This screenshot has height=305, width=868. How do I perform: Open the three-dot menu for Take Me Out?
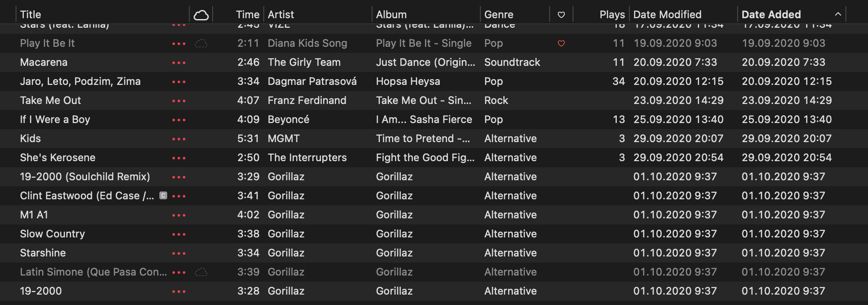coord(178,101)
